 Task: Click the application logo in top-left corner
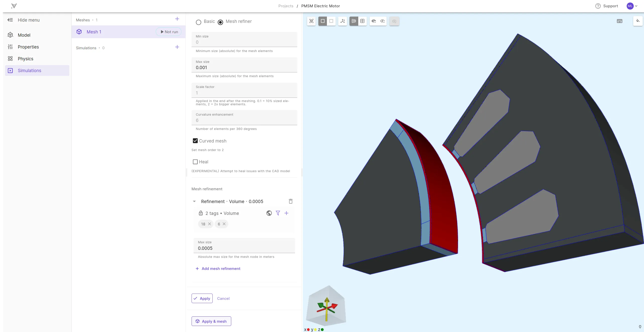pos(14,6)
